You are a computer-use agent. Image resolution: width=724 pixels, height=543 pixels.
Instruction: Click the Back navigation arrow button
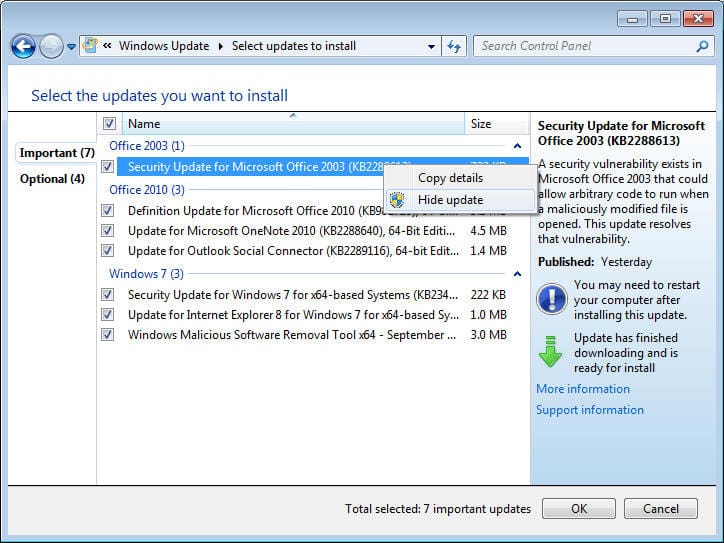(23, 46)
